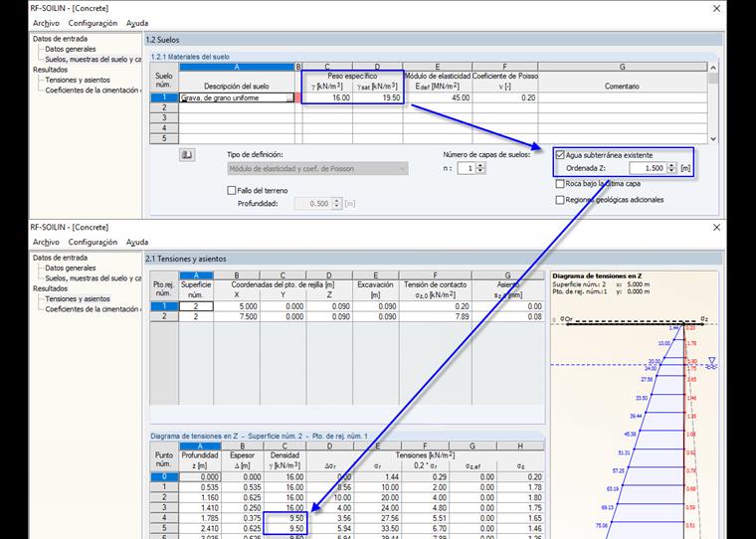The image size is (756, 539).
Task: Select Suelos, muestras del suelo in 2.1 Tensiones tree
Action: tap(94, 278)
